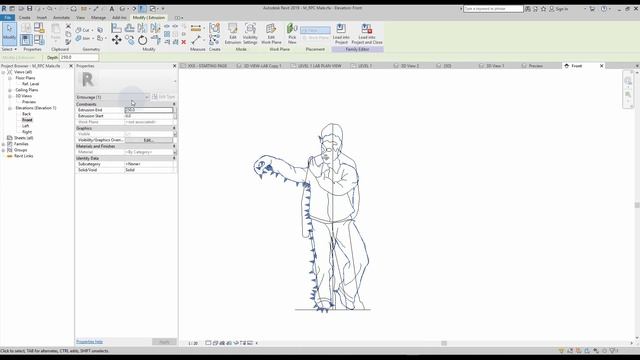The image size is (640, 360).
Task: Click the view scale 1:20 in view control bar
Action: [193, 343]
